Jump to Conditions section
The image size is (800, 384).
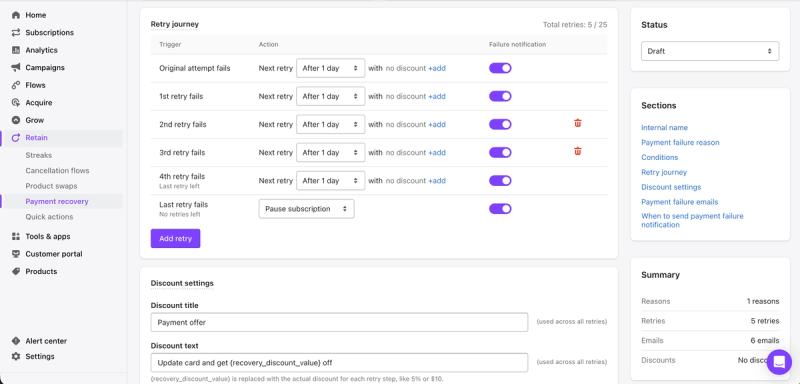point(660,157)
